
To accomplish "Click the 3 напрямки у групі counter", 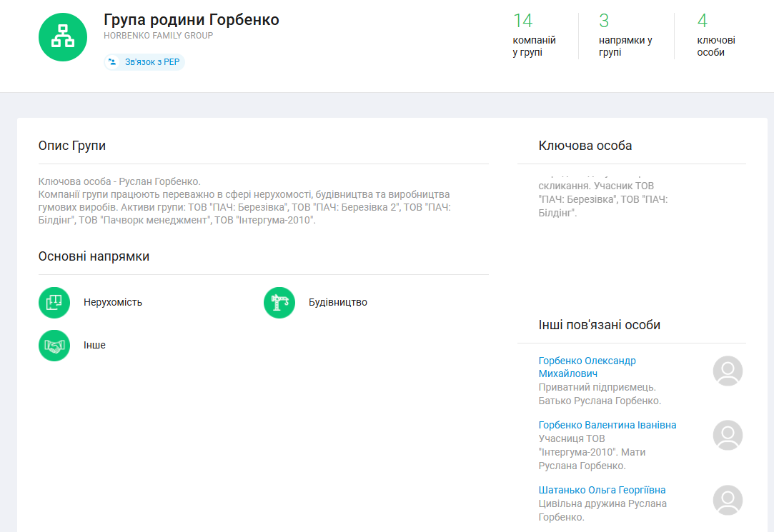I will 625,35.
